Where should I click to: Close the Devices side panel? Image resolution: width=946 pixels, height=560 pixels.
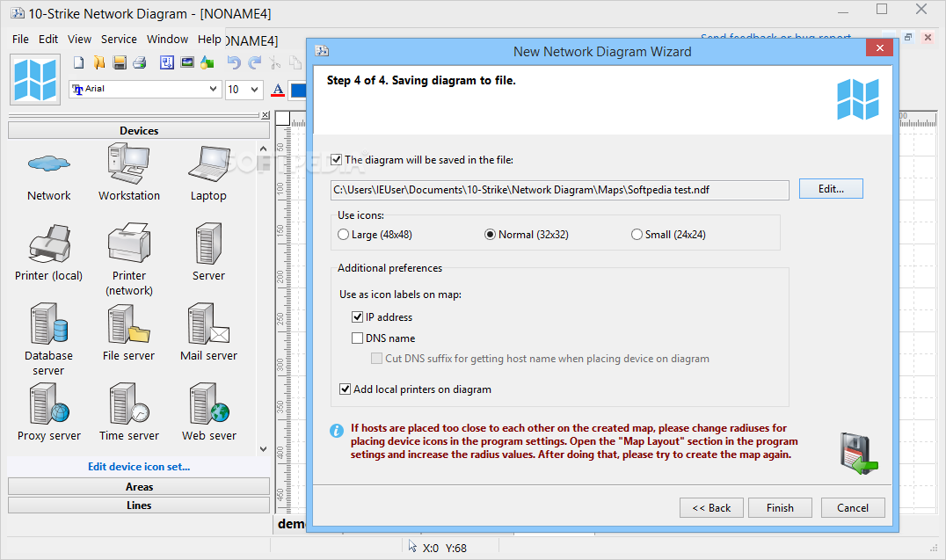point(266,114)
